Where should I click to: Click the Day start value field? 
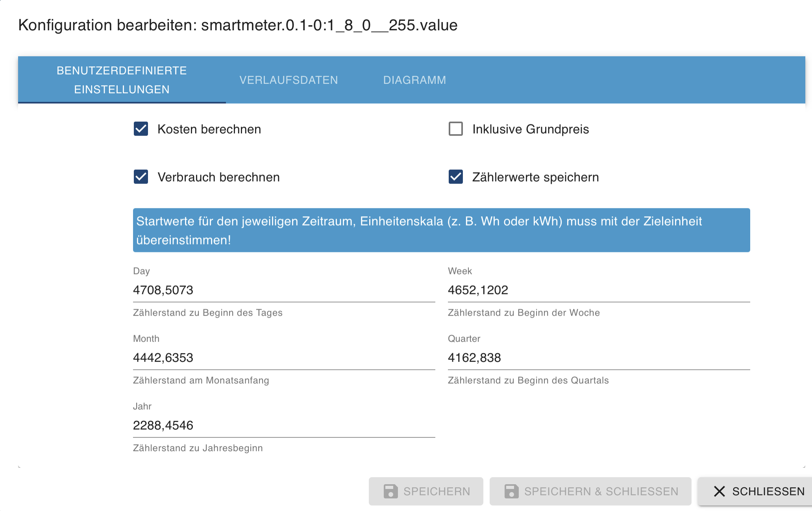[283, 290]
